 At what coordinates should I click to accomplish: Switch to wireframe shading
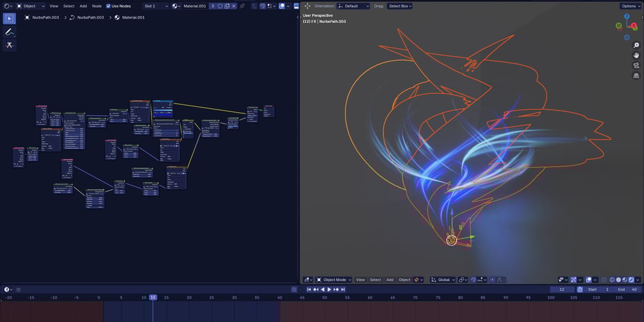612,280
